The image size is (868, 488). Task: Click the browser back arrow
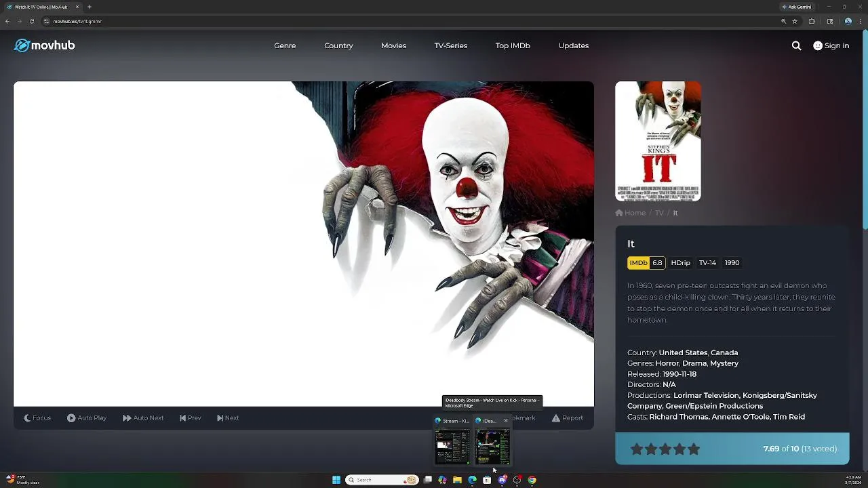pyautogui.click(x=7, y=21)
